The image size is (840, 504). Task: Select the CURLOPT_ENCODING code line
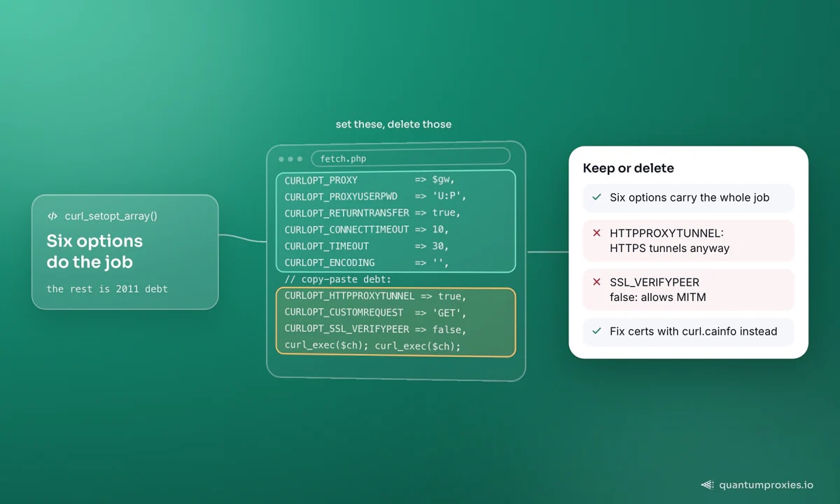(x=367, y=262)
